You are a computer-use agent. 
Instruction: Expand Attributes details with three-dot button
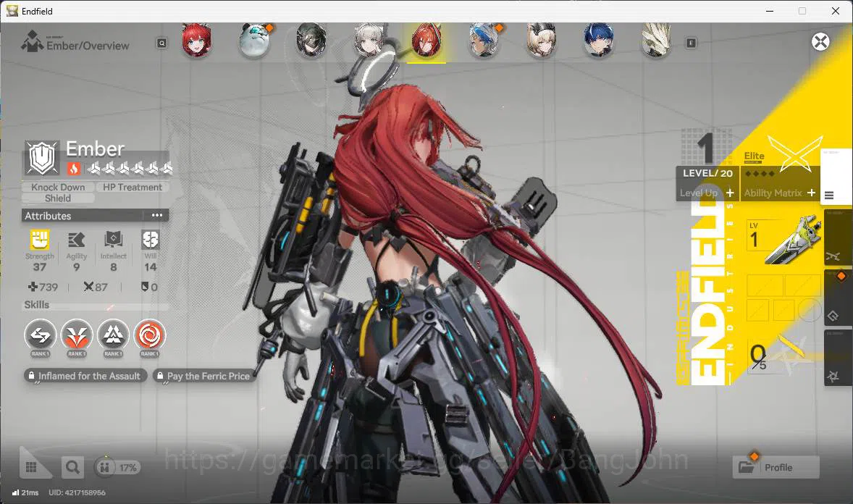click(x=157, y=216)
